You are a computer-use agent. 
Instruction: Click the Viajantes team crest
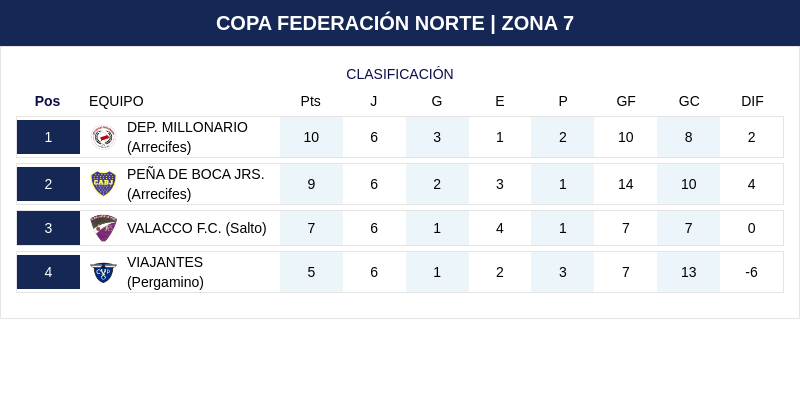(103, 272)
